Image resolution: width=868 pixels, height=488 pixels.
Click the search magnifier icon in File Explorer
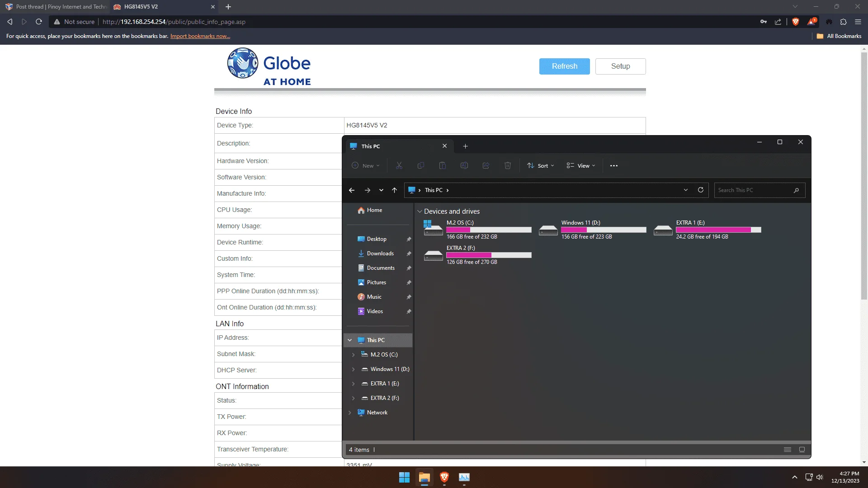pos(796,190)
